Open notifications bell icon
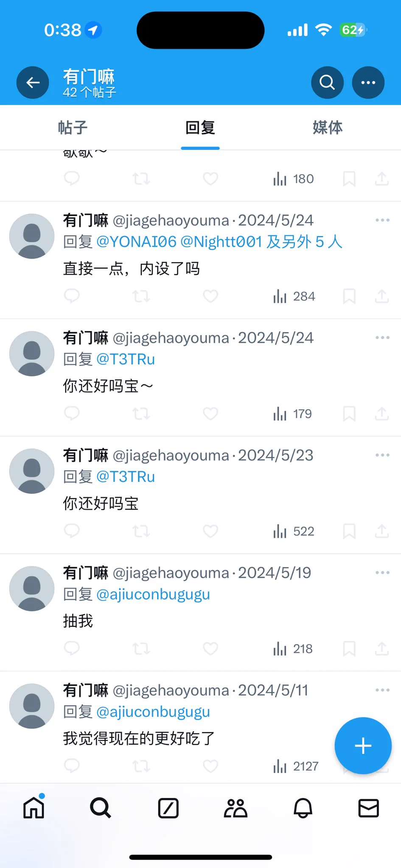 tap(303, 808)
